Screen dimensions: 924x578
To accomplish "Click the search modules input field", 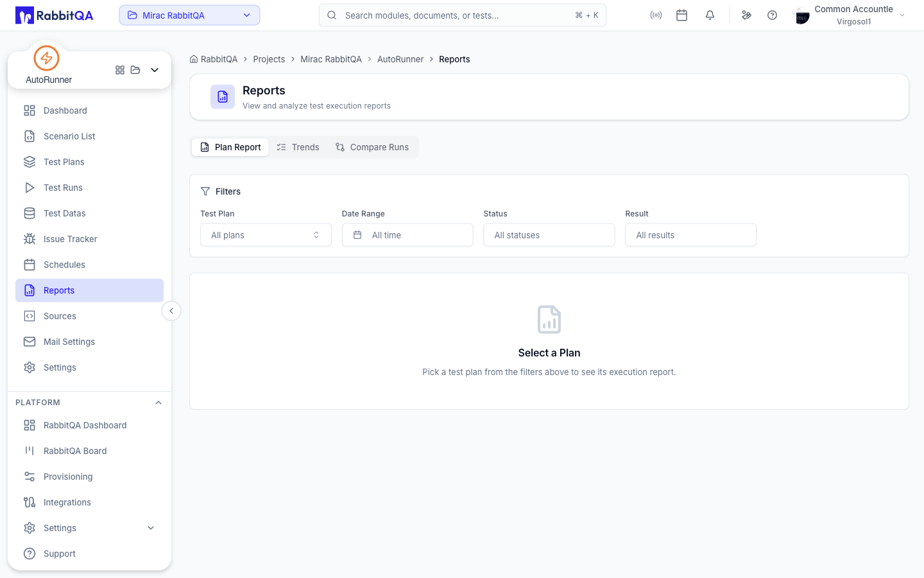I will pyautogui.click(x=463, y=15).
